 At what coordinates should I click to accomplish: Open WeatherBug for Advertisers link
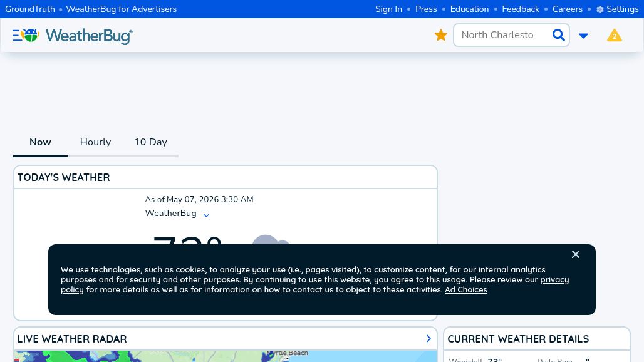coord(121,9)
